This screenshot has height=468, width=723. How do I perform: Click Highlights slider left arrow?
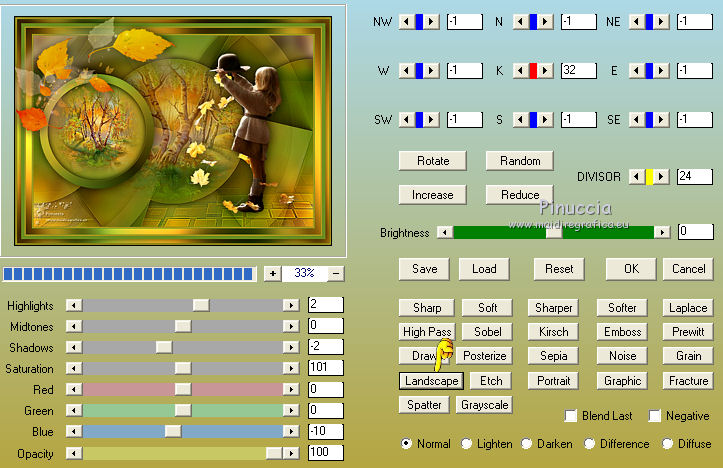point(74,305)
